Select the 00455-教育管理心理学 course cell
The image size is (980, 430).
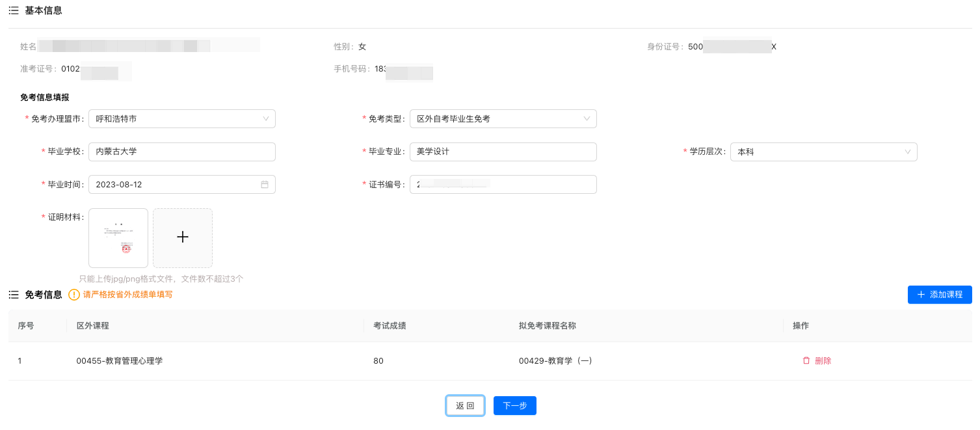120,361
